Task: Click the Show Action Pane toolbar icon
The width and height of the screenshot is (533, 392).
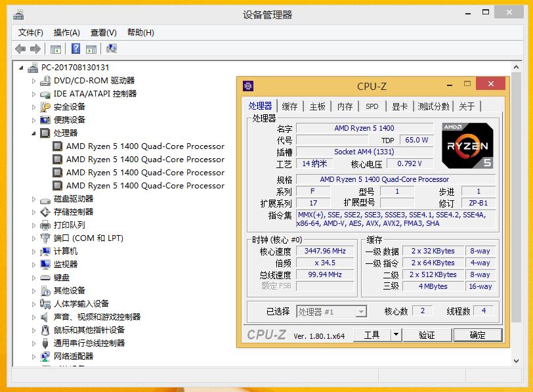Action: point(91,49)
